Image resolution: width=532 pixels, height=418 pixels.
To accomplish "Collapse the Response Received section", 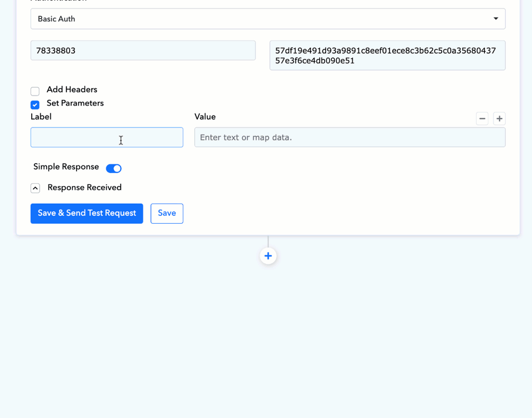I will (x=35, y=188).
